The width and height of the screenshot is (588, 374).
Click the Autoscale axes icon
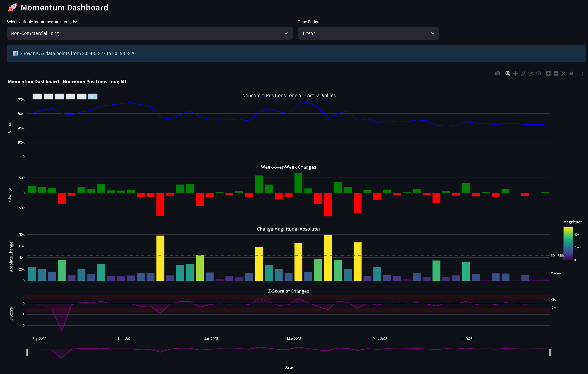point(564,74)
